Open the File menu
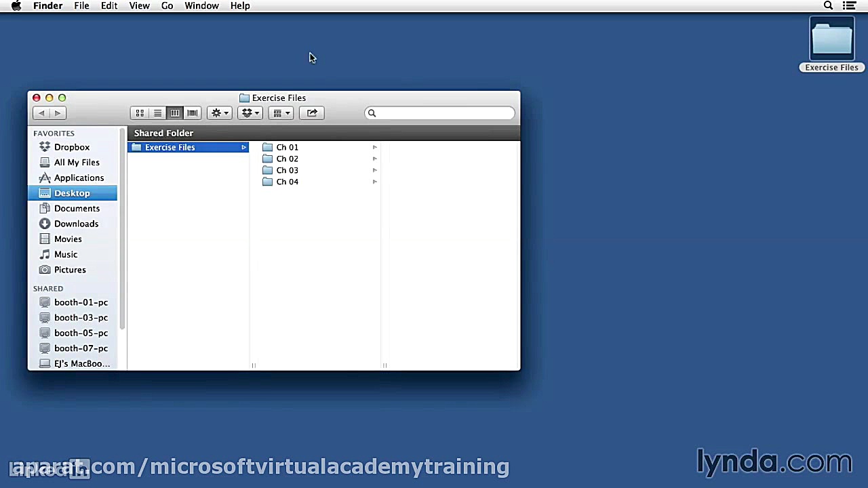868x488 pixels. click(x=81, y=5)
